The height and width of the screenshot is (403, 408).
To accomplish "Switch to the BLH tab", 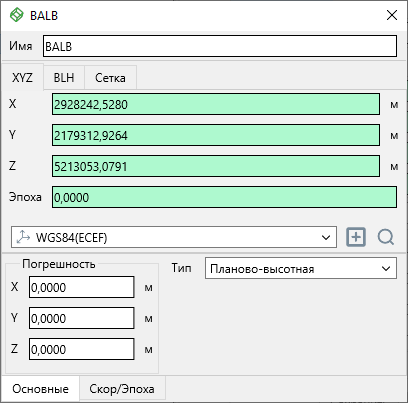I will coord(64,78).
